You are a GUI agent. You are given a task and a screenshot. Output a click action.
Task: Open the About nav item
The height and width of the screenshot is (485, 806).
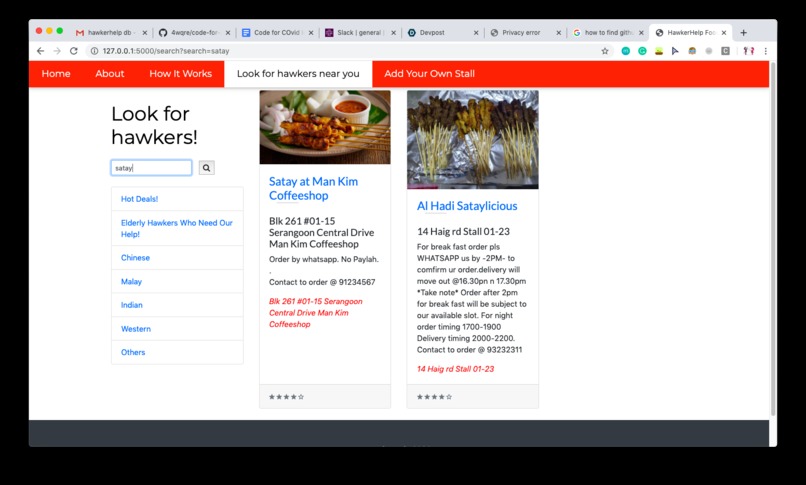[x=109, y=73]
